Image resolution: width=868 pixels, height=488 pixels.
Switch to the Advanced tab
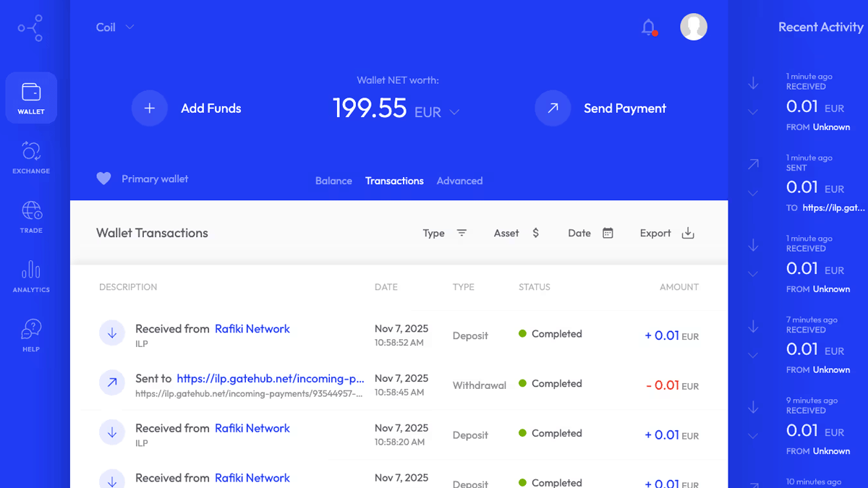pyautogui.click(x=459, y=181)
